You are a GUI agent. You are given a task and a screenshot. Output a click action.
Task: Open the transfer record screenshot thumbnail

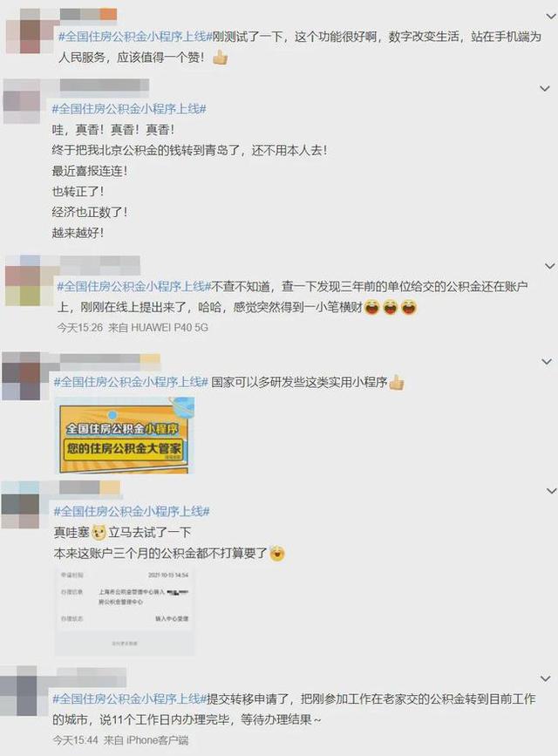(125, 612)
